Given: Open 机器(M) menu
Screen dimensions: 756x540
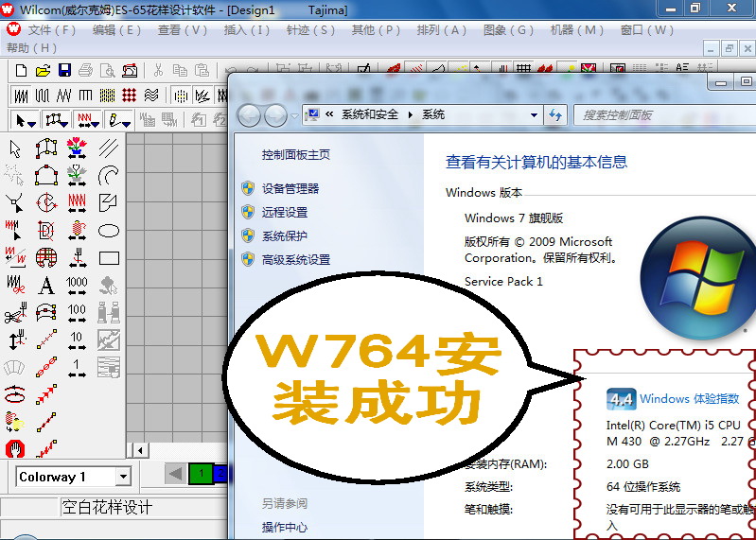Looking at the screenshot, I should pos(576,30).
